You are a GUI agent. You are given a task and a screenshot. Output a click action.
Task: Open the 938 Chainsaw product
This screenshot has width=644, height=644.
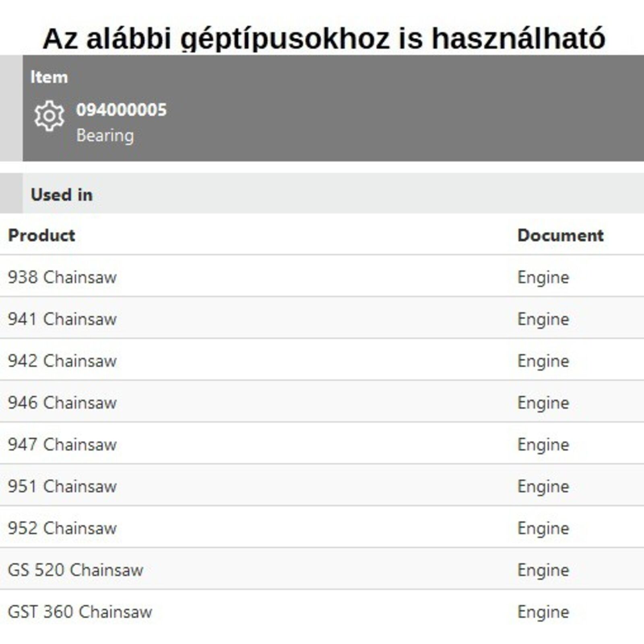(x=62, y=277)
